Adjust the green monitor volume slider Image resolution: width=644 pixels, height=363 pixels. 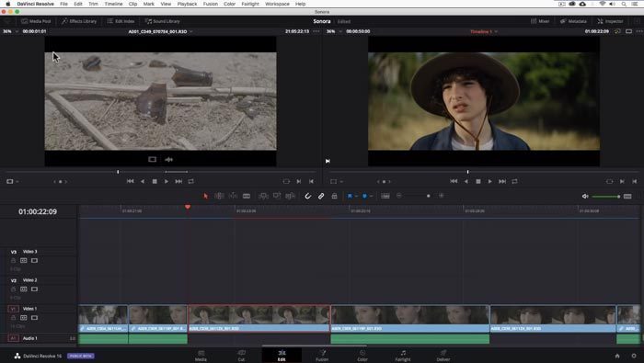(605, 197)
